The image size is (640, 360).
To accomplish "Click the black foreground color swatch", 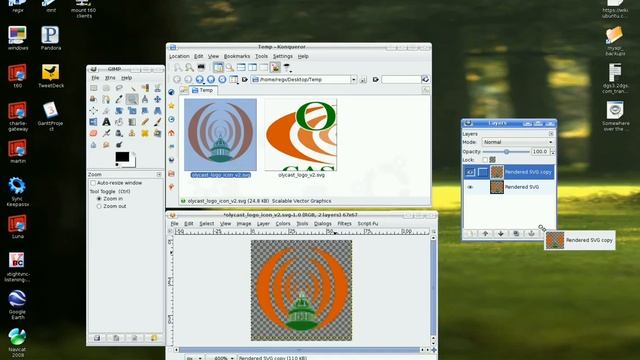I will coord(122,156).
